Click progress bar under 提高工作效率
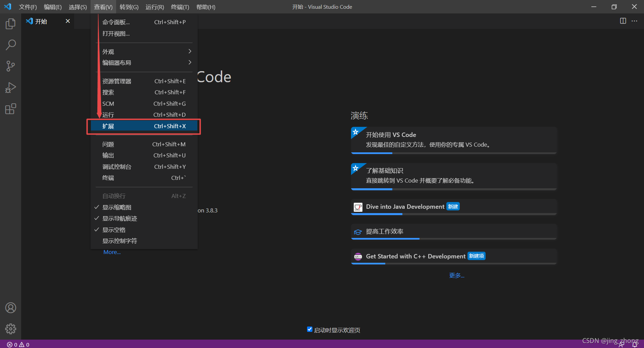 tap(454, 239)
